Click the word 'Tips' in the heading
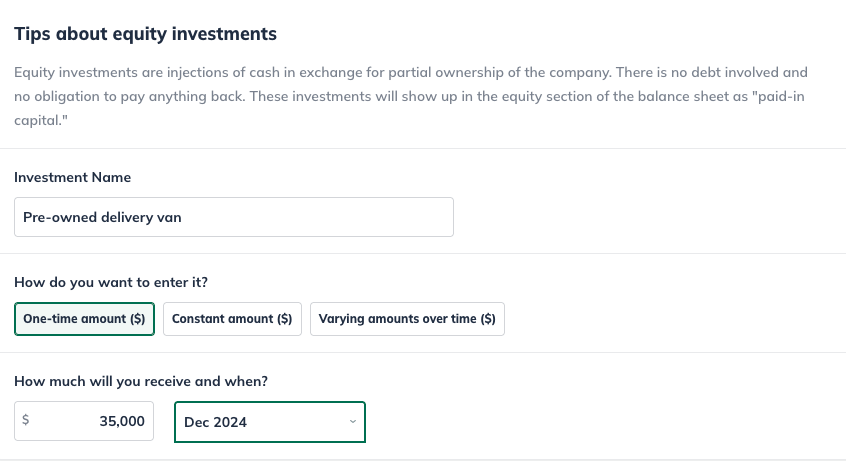The image size is (846, 461). [32, 34]
